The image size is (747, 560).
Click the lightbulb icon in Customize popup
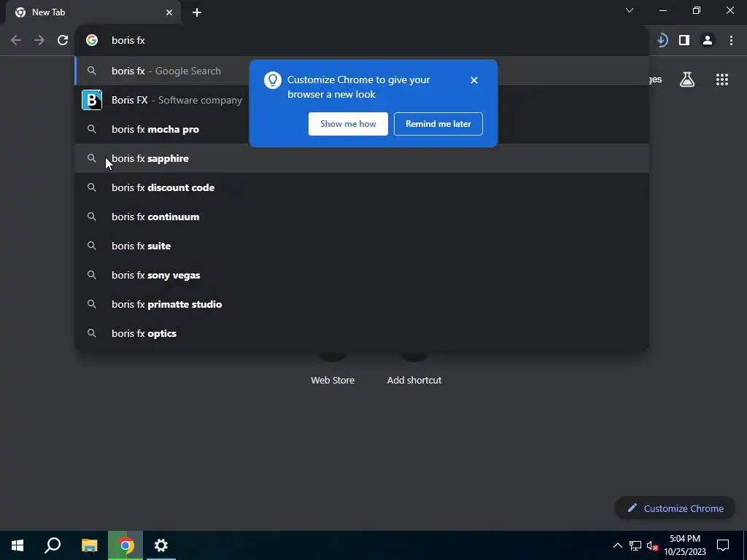[x=273, y=80]
